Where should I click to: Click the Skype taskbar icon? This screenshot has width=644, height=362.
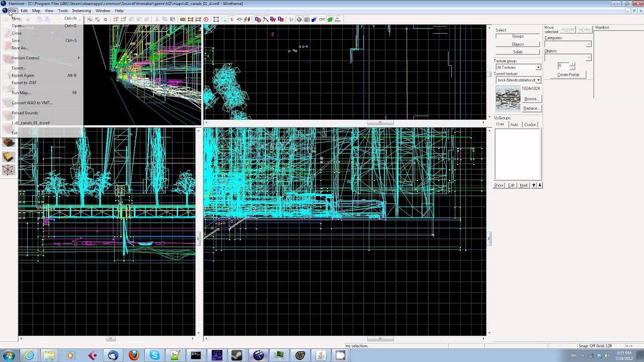tap(154, 355)
